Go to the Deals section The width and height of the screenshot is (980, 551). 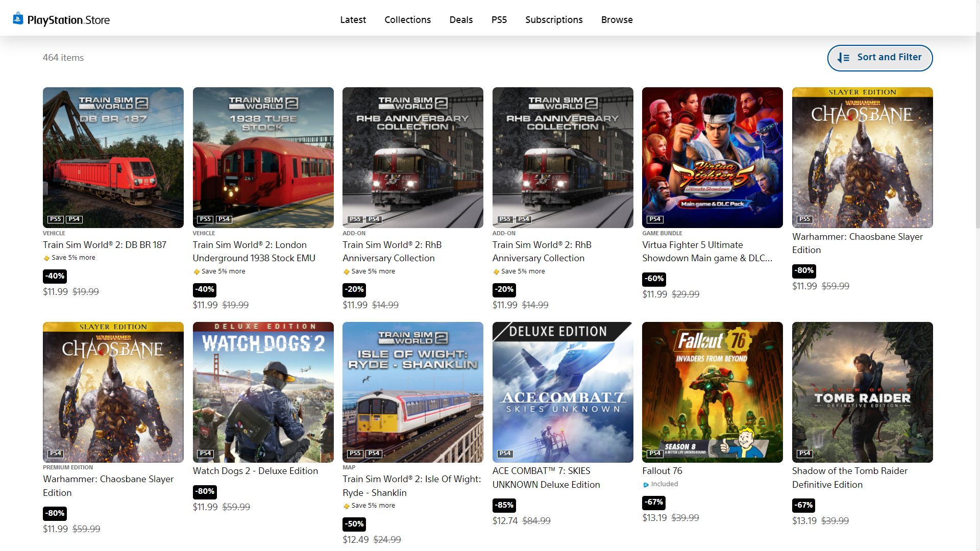coord(461,19)
